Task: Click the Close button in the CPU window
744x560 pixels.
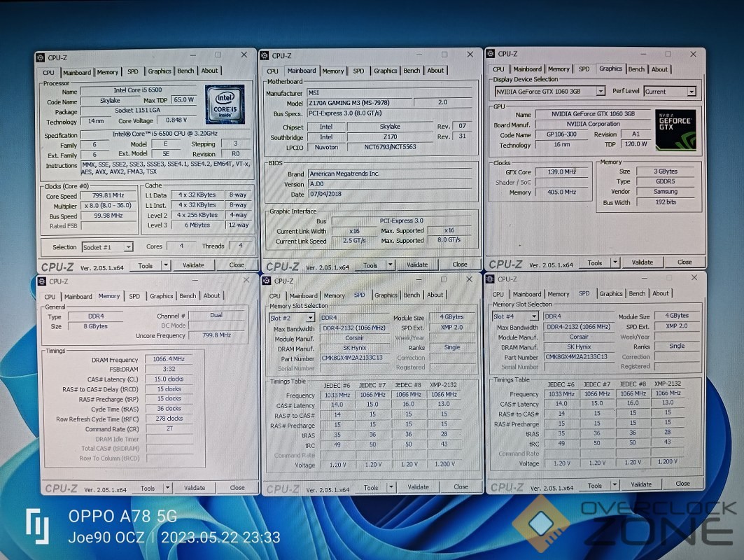Action: tap(237, 265)
